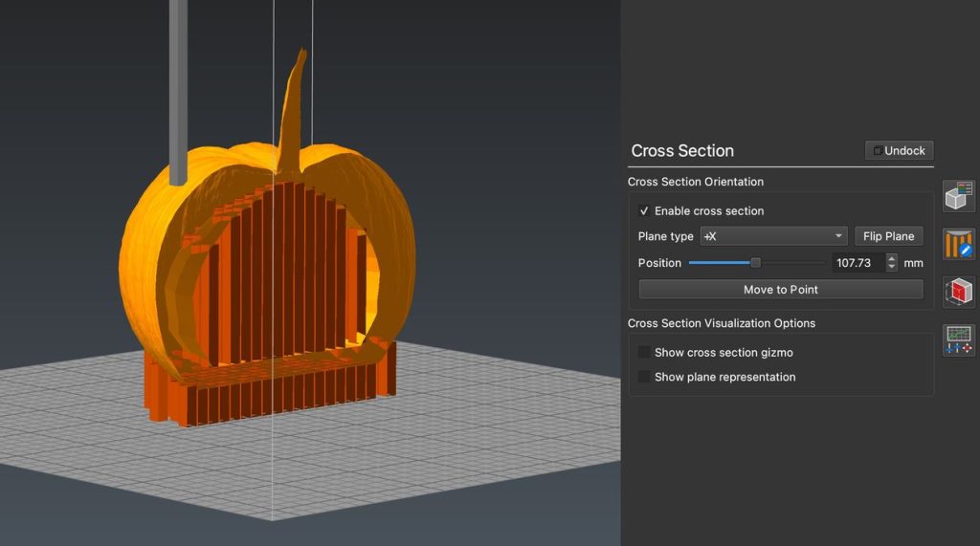Viewport: 980px width, 546px height.
Task: Increase position with the stepper up arrow
Action: (x=892, y=258)
